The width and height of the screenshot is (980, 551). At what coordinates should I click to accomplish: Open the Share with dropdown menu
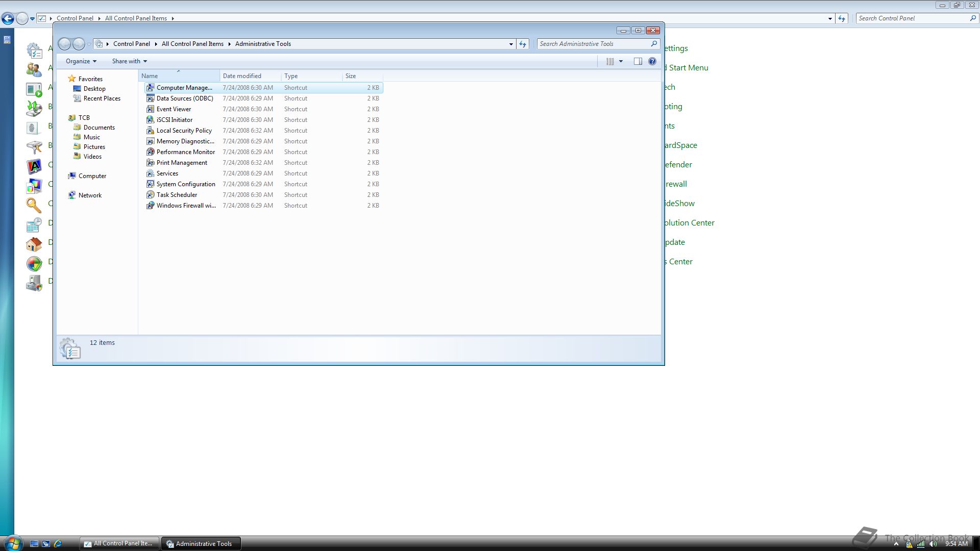click(x=130, y=61)
